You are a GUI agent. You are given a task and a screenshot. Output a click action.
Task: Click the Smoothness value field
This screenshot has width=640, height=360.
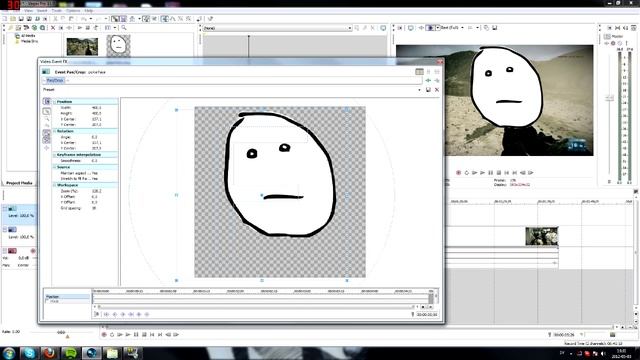click(x=95, y=161)
